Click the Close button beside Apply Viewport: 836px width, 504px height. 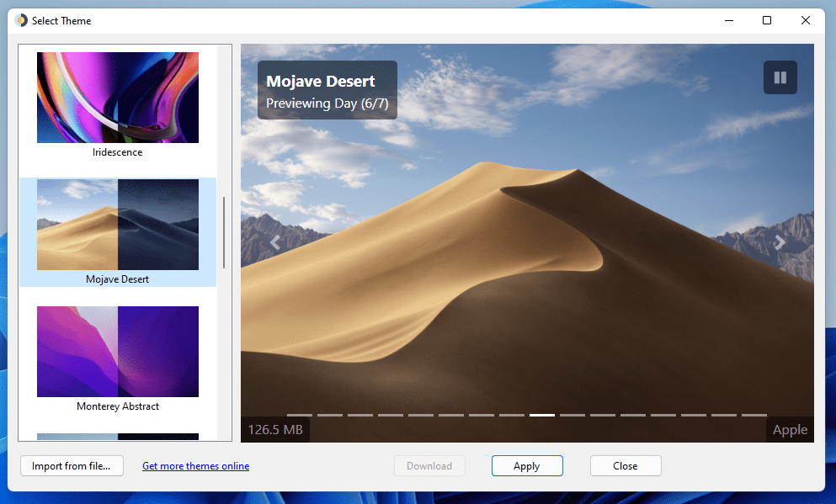(626, 465)
